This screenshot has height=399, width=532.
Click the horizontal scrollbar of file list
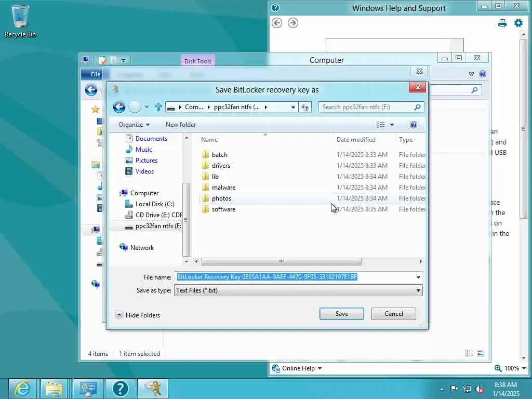click(281, 262)
